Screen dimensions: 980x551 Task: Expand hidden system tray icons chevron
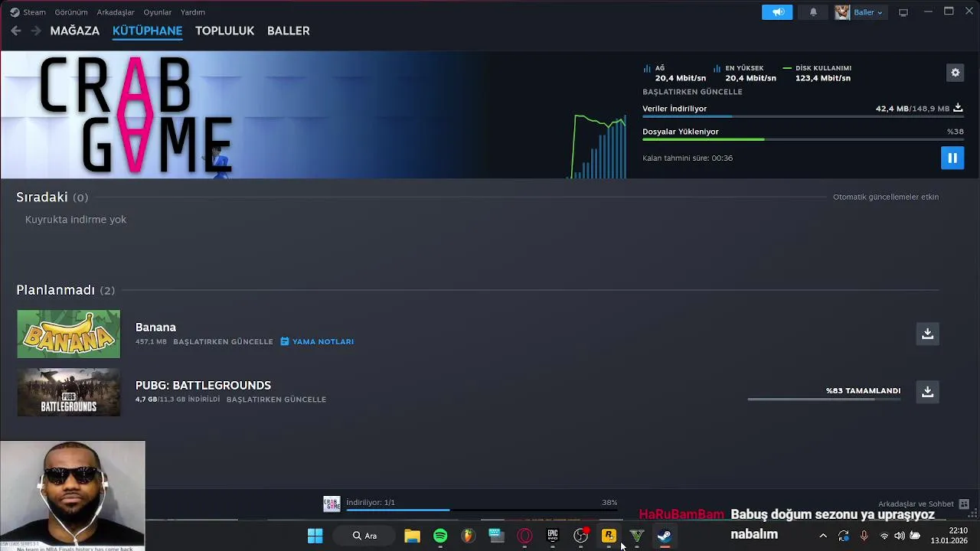(x=823, y=536)
